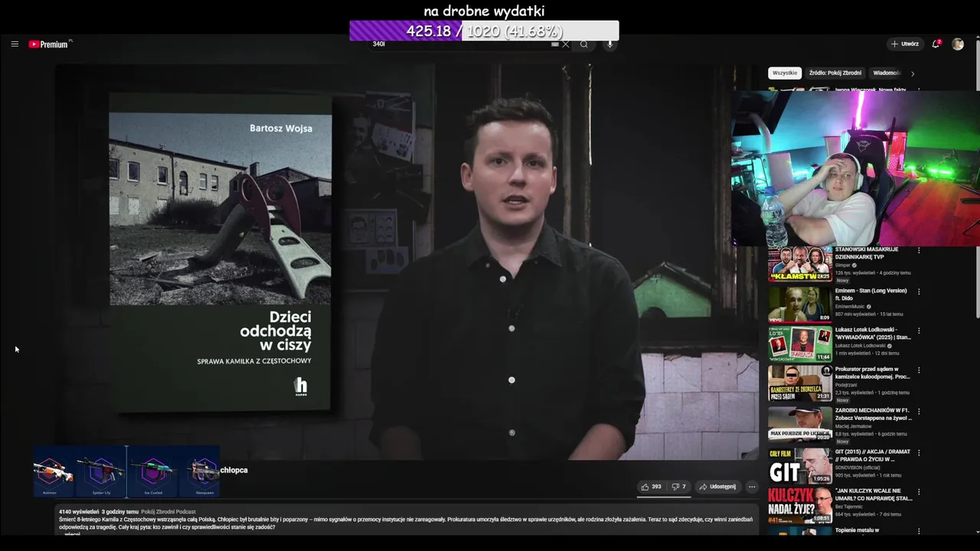Viewport: 980px width, 551px height.
Task: Open 'Prokurator przed sądem' video thumbnail
Action: point(800,383)
